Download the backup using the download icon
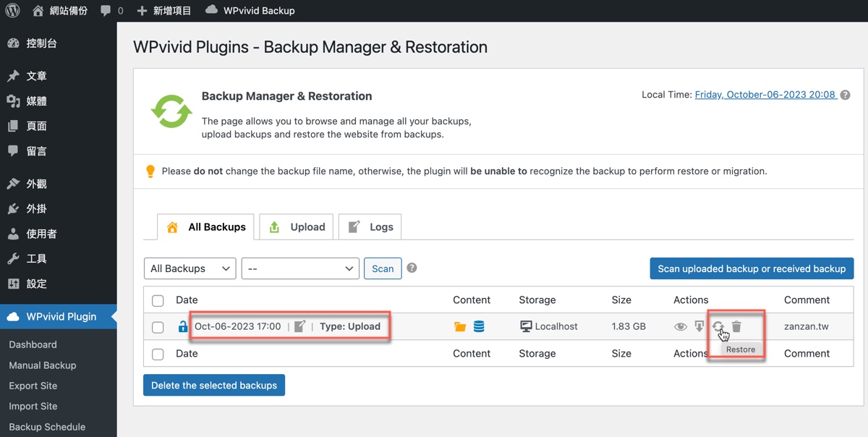868x437 pixels. click(699, 327)
